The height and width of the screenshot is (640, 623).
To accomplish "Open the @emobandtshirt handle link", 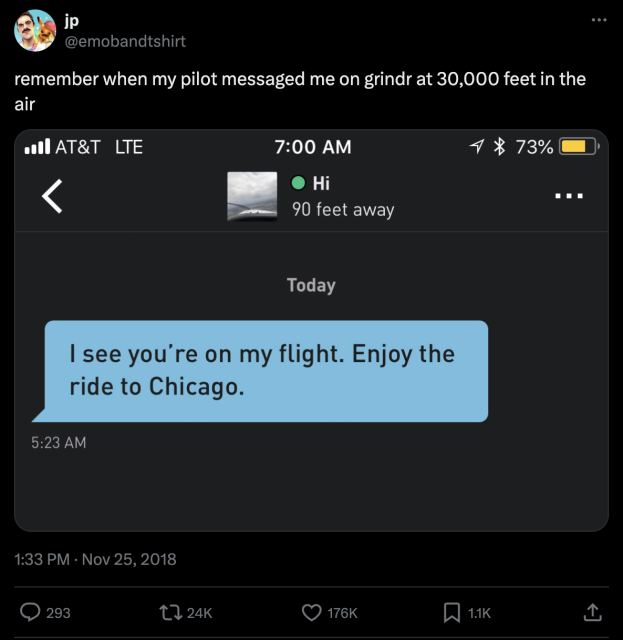I will coord(125,41).
